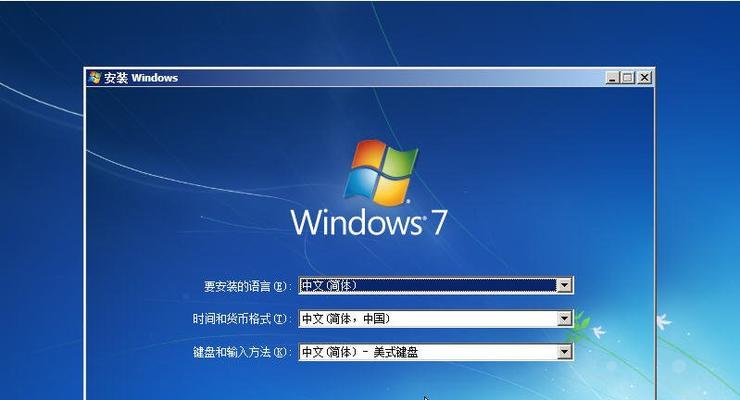Screen dimensions: 740x400
Task: Open the time and currency format dropdown arrow
Action: pos(564,319)
